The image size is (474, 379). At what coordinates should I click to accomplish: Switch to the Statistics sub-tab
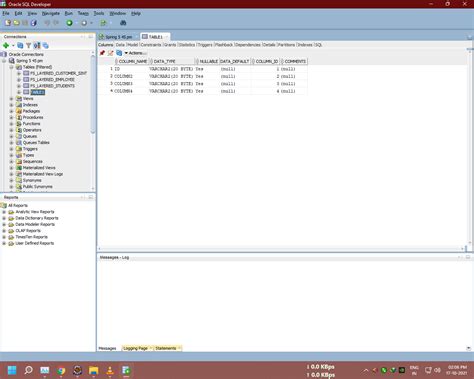pos(187,45)
